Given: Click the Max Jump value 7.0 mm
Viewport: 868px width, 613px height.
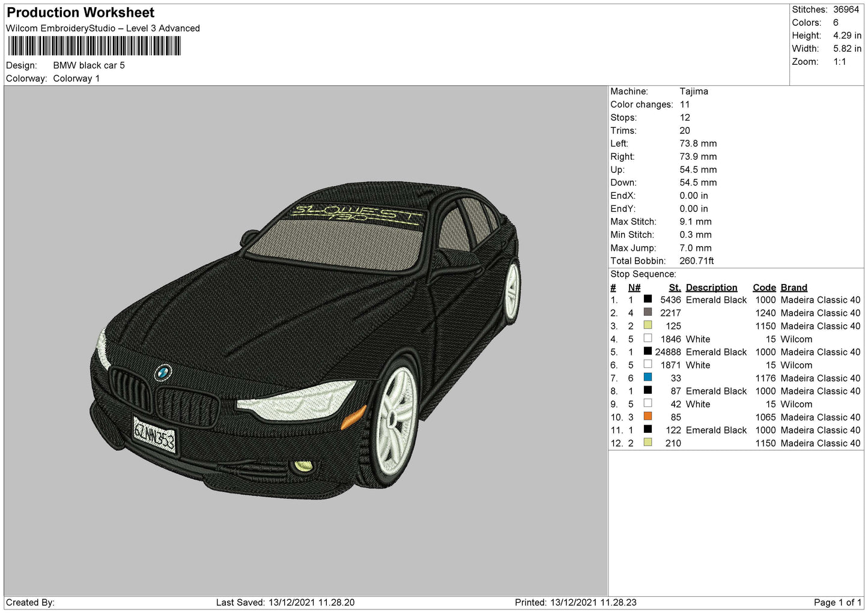Looking at the screenshot, I should (x=696, y=248).
